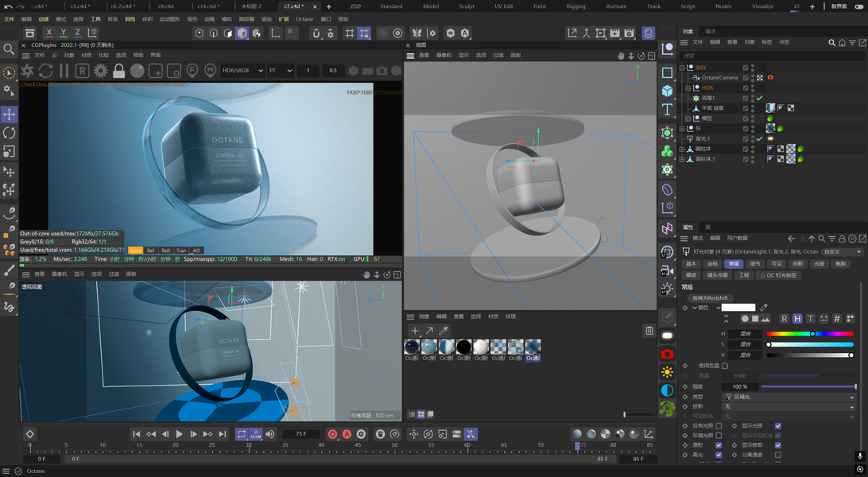Viewport: 868px width, 477px height.
Task: Select the Scale tool in left toolbar
Action: tap(9, 151)
